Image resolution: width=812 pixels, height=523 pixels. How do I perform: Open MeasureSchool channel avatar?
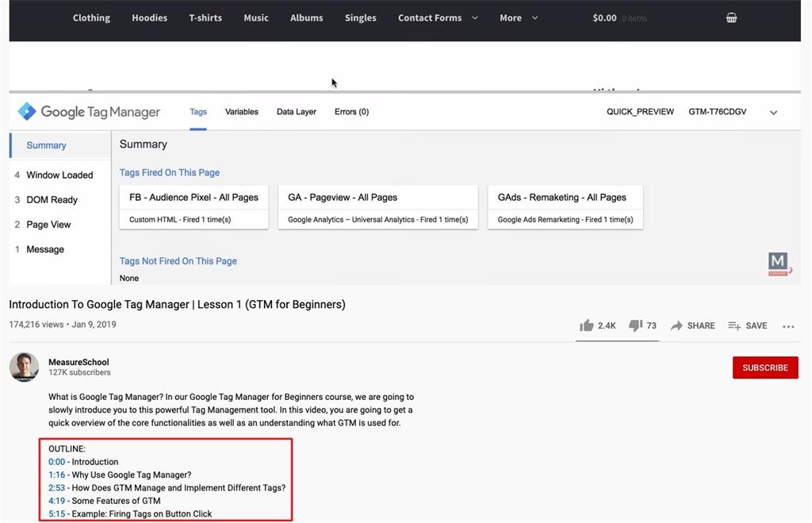(x=24, y=367)
